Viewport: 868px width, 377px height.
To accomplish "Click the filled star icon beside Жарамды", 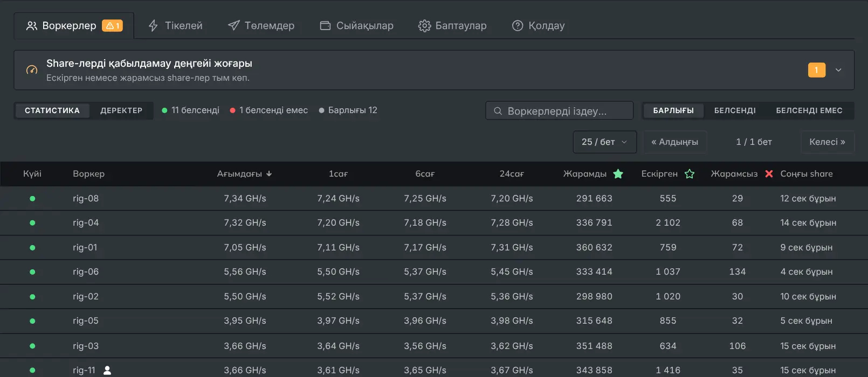I will point(618,174).
